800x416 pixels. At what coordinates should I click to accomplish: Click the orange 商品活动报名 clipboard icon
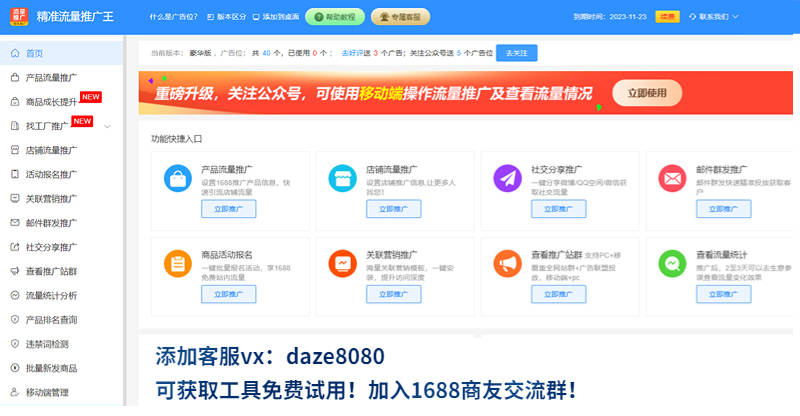pos(178,264)
